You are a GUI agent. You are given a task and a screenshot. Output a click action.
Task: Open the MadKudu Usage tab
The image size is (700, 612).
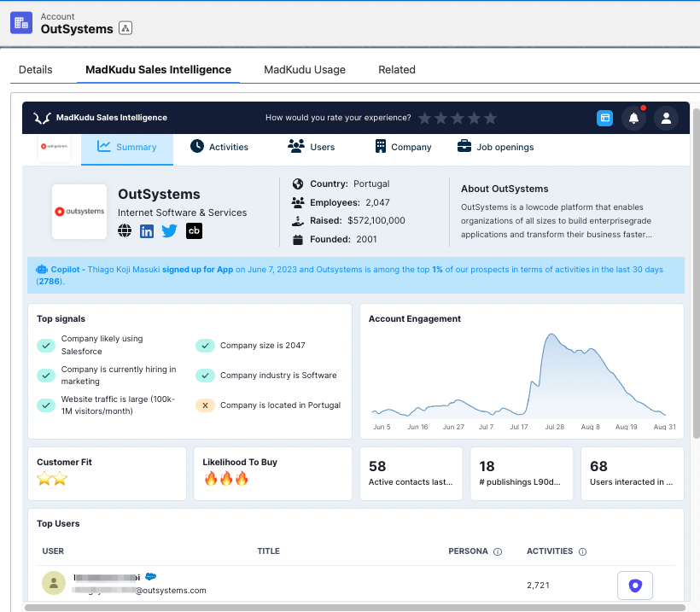(305, 70)
